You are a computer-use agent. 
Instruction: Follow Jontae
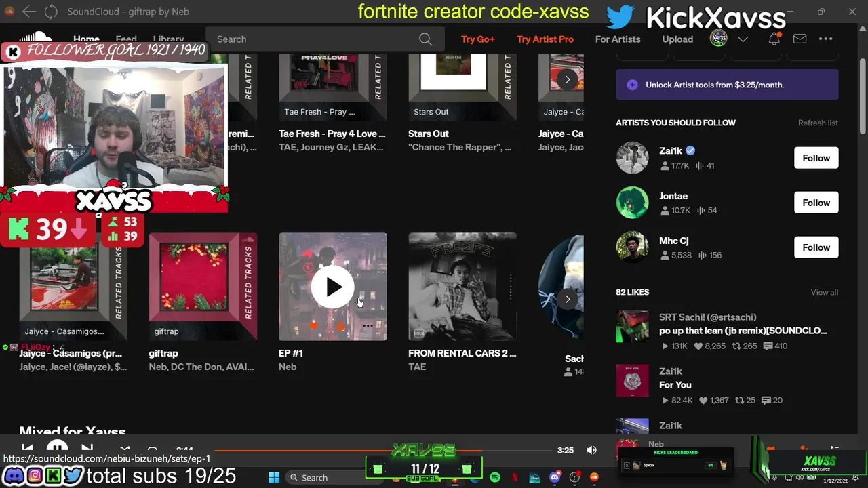tap(816, 203)
